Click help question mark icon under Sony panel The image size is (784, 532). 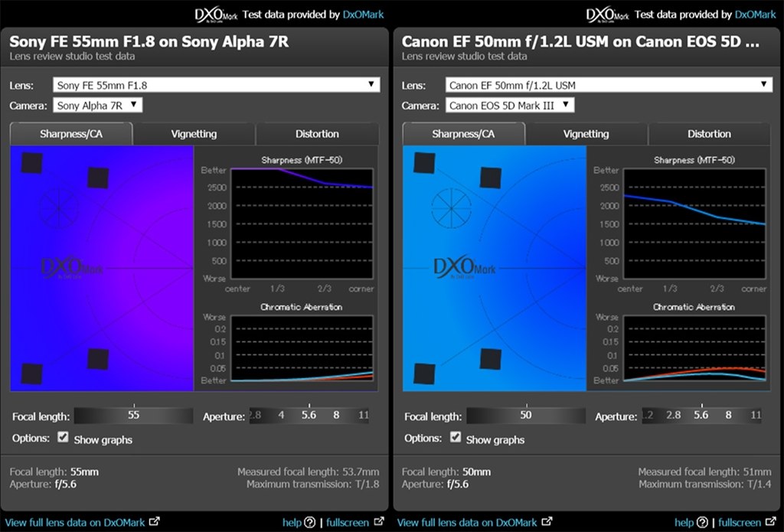[x=310, y=523]
